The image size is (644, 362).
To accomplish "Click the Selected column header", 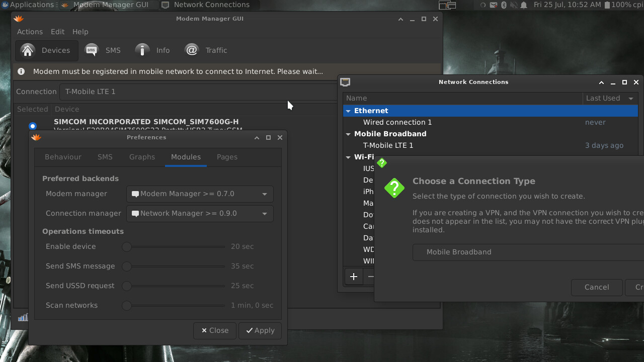I will [33, 109].
